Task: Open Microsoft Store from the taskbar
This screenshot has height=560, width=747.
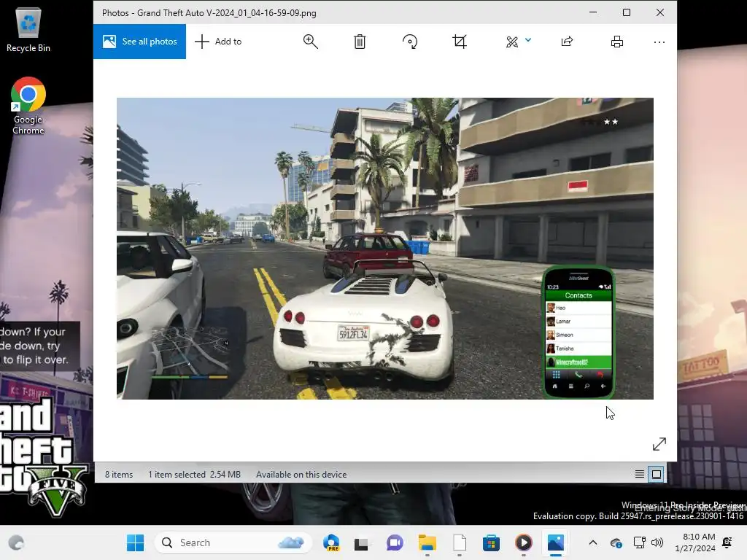Action: (x=491, y=542)
